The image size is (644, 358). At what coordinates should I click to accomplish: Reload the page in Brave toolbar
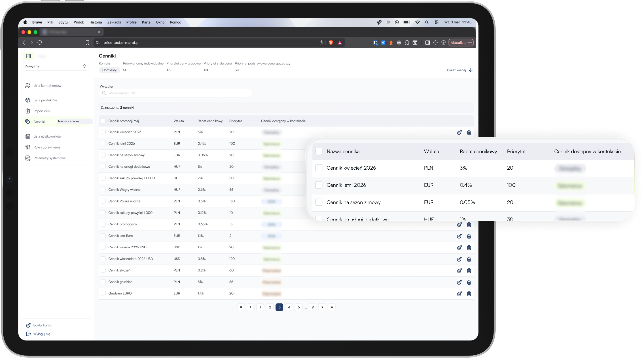tap(40, 43)
